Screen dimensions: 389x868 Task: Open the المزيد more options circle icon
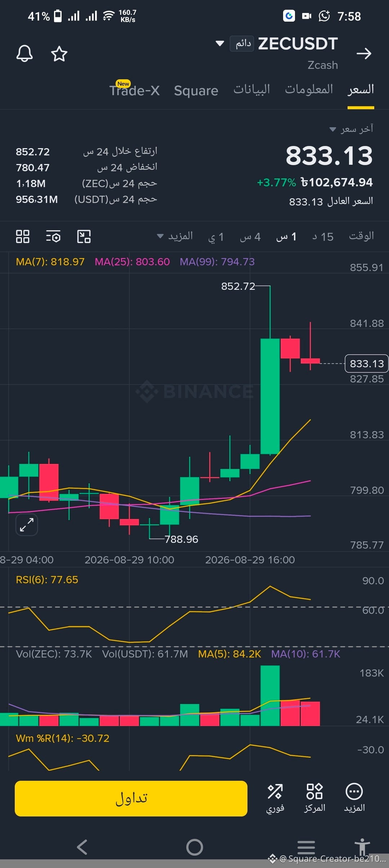point(354,798)
